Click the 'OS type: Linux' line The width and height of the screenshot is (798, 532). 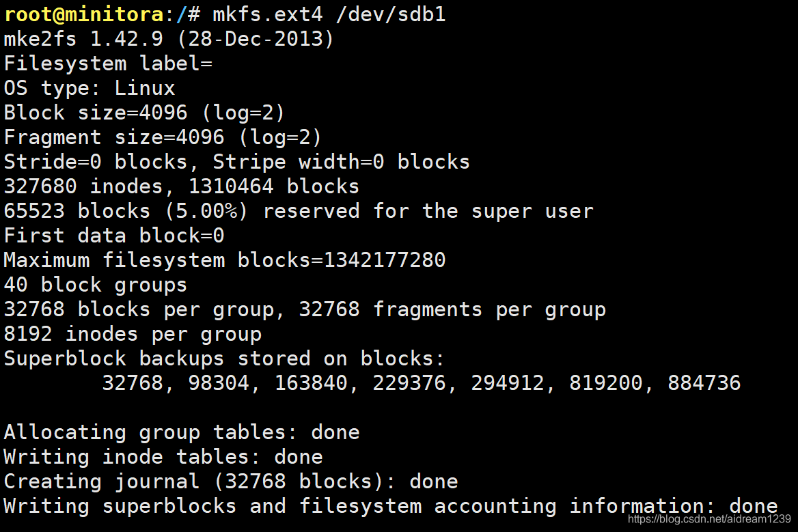pyautogui.click(x=90, y=88)
